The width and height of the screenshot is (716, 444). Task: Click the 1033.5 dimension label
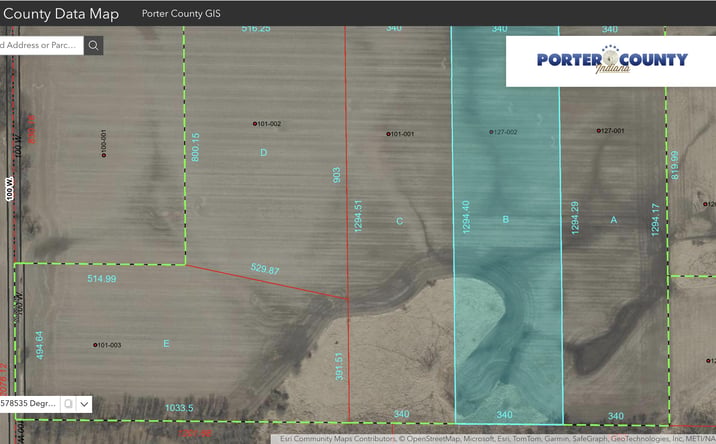179,408
